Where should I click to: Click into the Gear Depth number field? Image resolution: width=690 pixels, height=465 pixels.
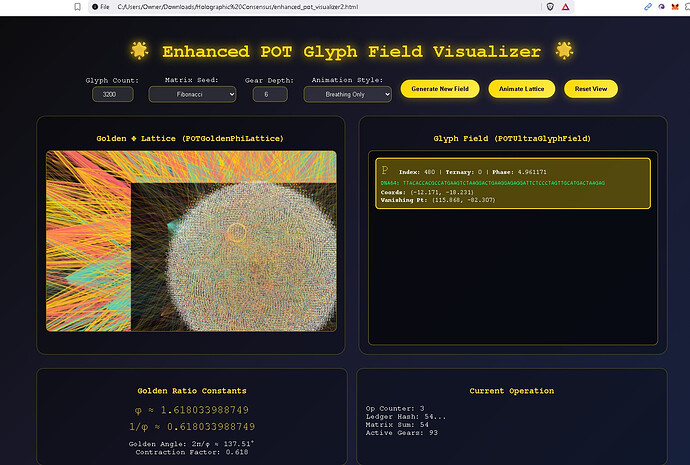pos(268,94)
